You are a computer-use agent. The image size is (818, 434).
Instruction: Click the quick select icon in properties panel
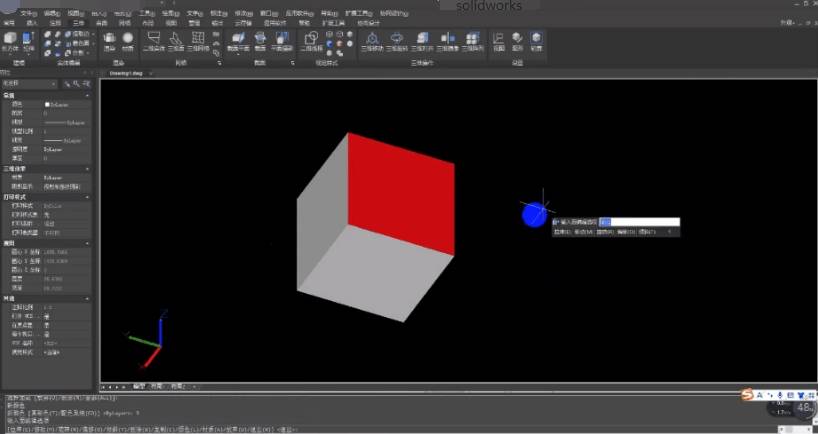click(x=77, y=84)
